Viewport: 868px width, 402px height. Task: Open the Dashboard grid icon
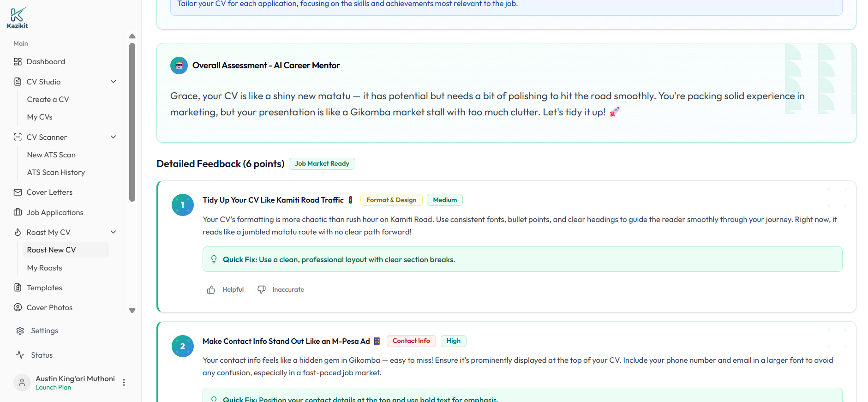(18, 62)
